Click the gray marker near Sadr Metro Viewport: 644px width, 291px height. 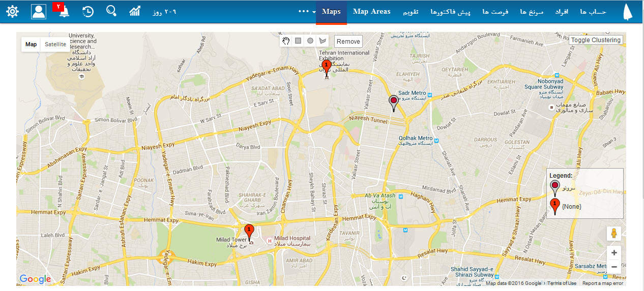pyautogui.click(x=393, y=103)
